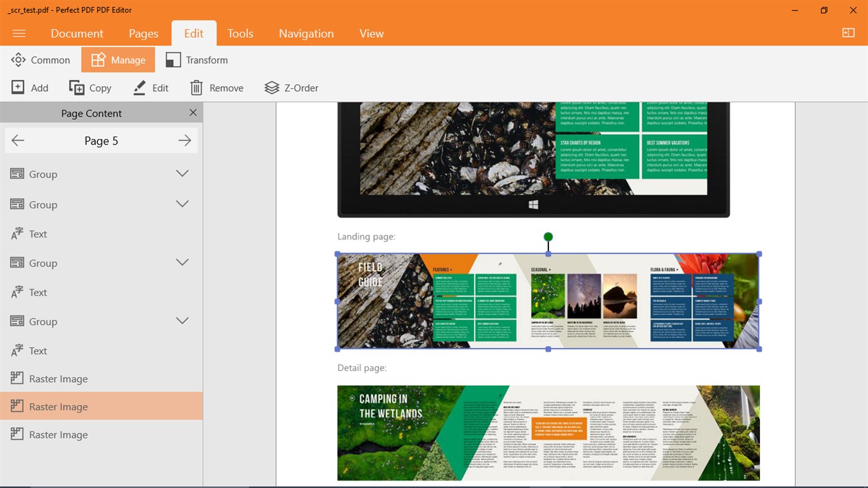Screen dimensions: 868x488
Task: Expand the last Group chevron in the panel
Action: coord(182,321)
